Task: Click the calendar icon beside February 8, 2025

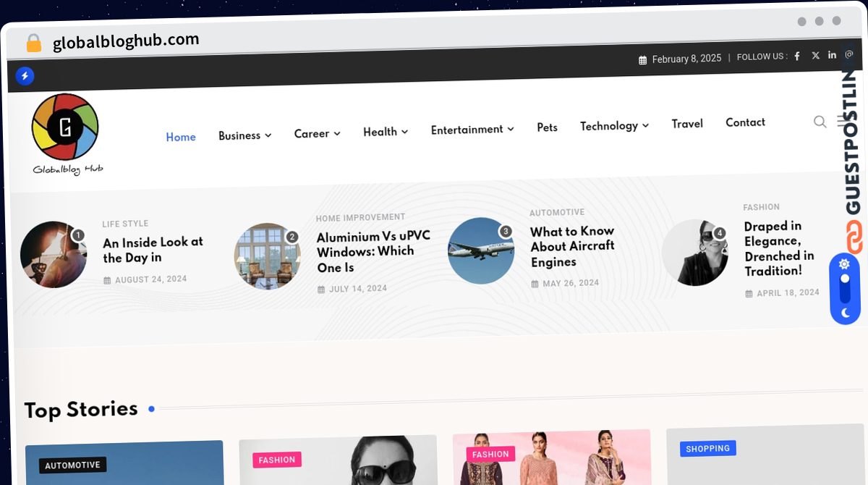Action: 642,60
